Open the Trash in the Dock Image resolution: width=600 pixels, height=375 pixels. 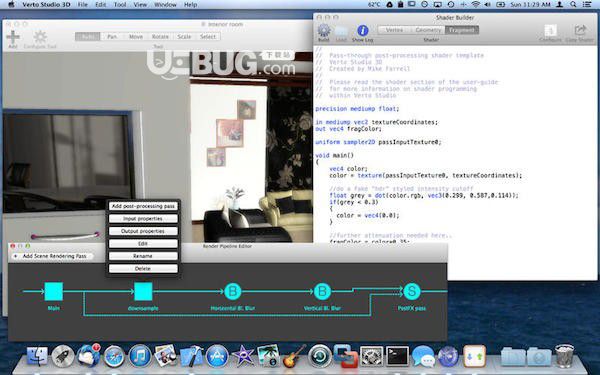click(564, 356)
